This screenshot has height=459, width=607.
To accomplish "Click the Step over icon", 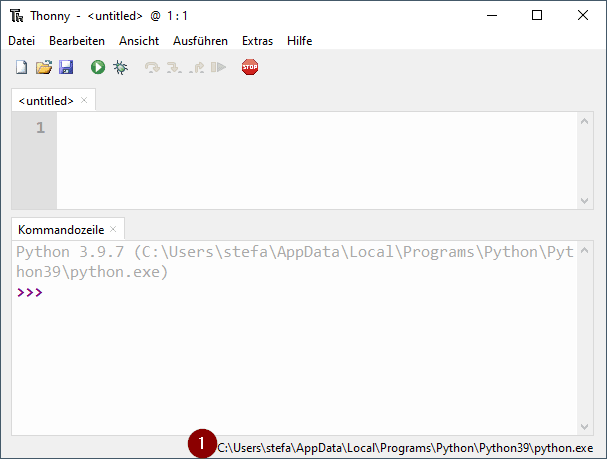I will [x=152, y=67].
